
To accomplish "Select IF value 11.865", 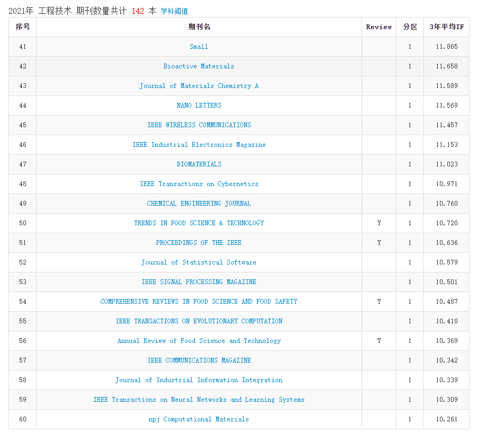I will [x=446, y=47].
